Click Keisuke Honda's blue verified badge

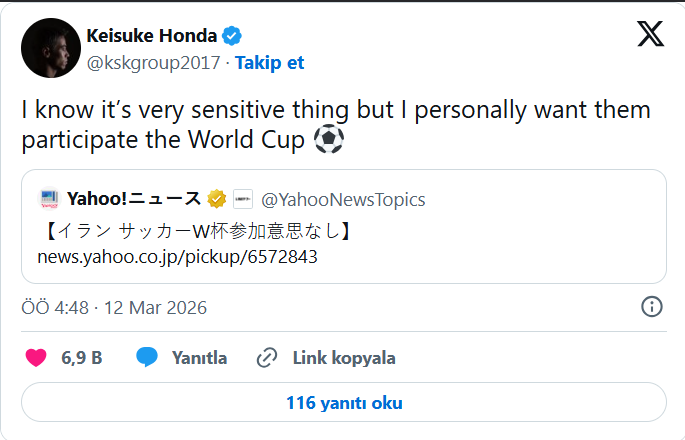(232, 36)
